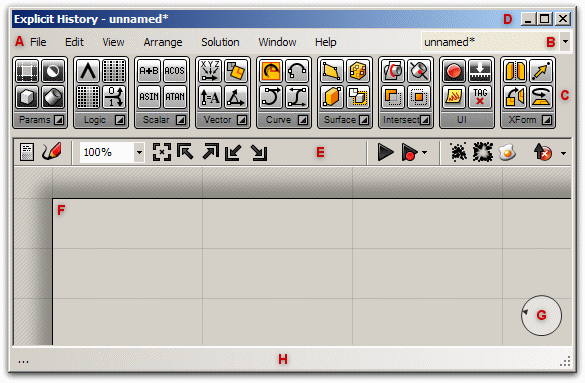The height and width of the screenshot is (383, 585).
Task: Expand the XForm panel
Action: click(x=547, y=120)
